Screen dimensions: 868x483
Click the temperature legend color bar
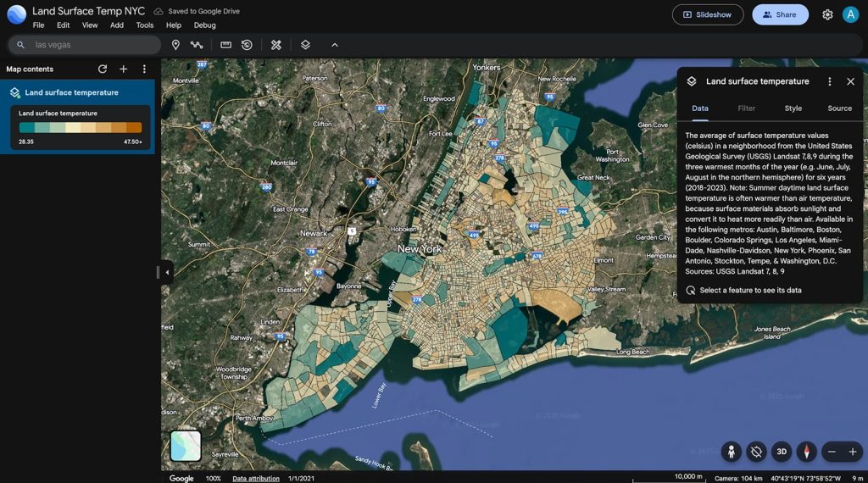(x=81, y=128)
